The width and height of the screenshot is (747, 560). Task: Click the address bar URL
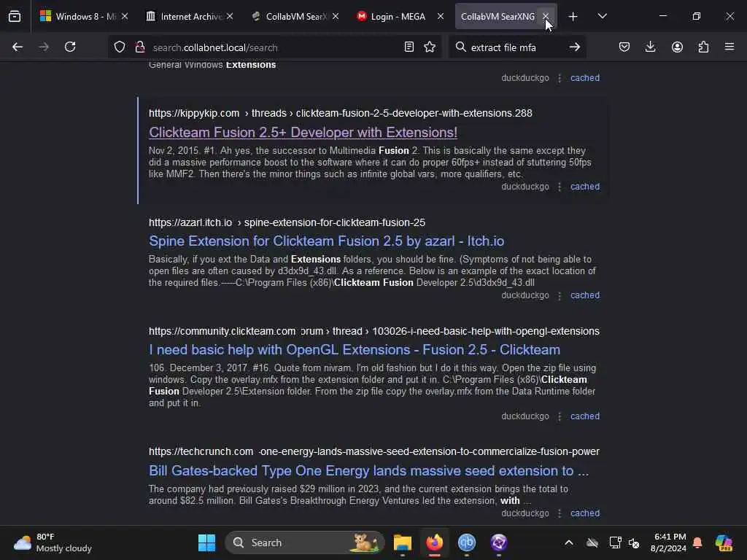[215, 47]
